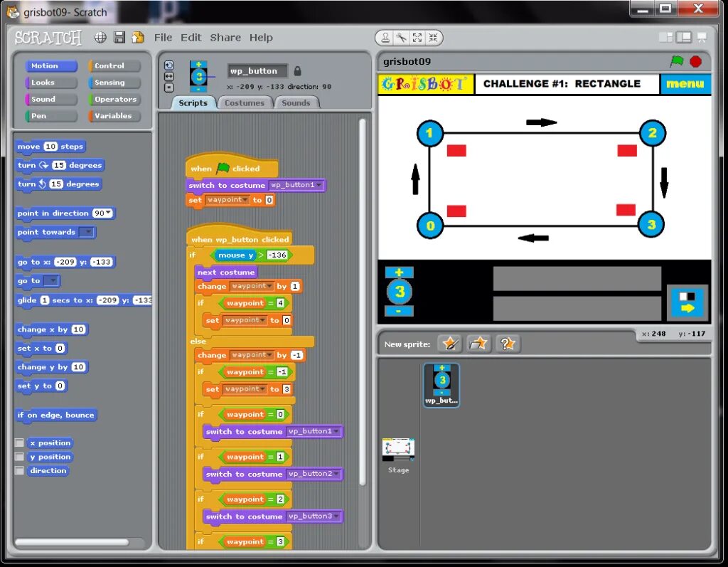
Task: Click waypoint circle 1 on stage
Action: pos(430,133)
